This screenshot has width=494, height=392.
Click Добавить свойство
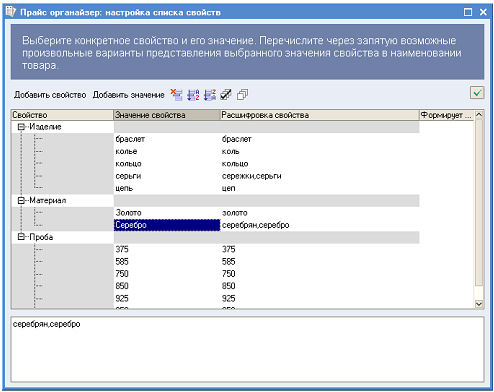click(50, 95)
